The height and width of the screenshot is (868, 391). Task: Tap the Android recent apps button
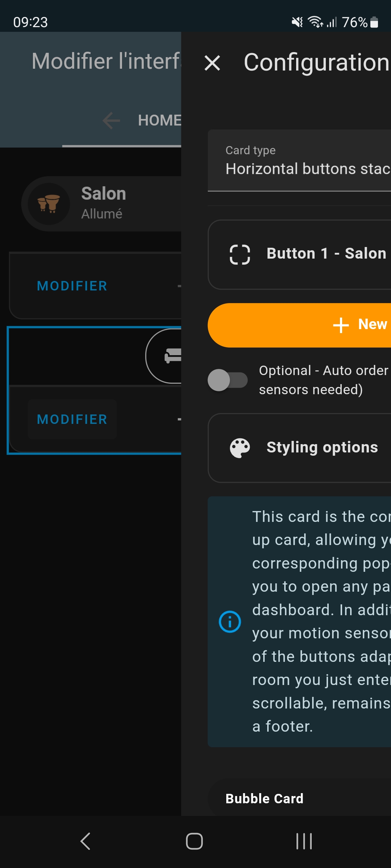(x=304, y=841)
